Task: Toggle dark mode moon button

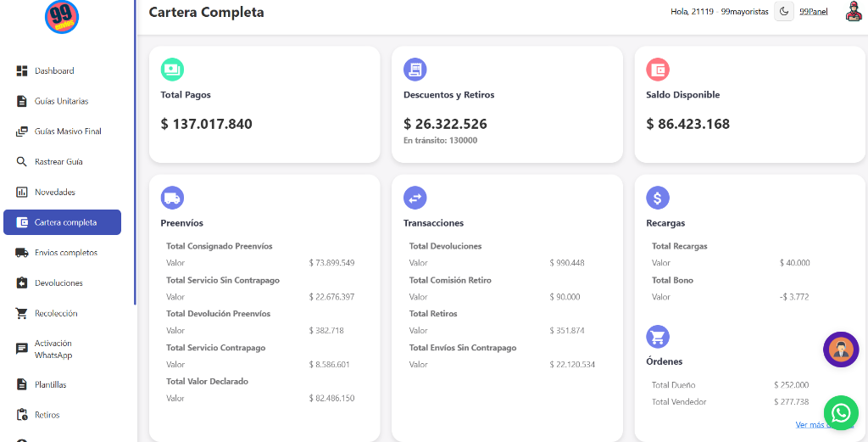Action: 784,11
